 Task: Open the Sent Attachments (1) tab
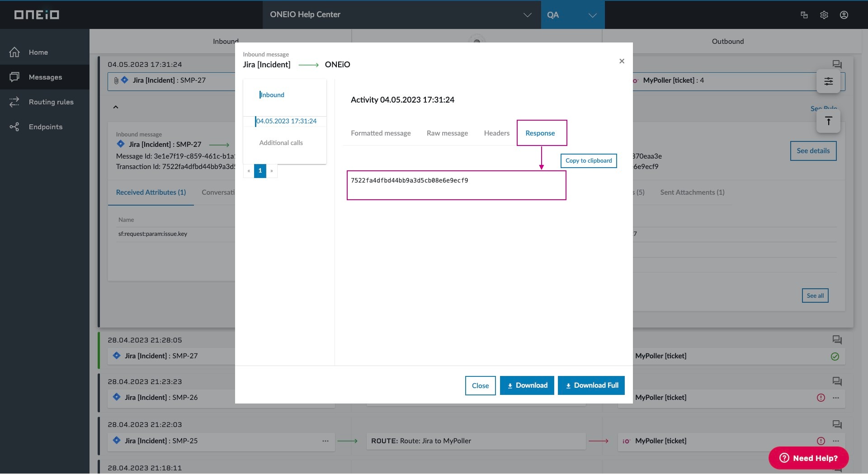coord(692,192)
